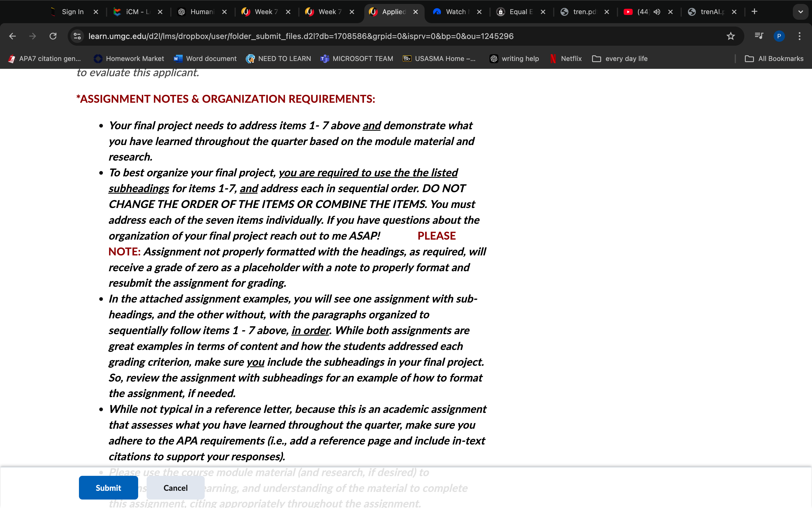Open All Bookmarks folder

pos(774,59)
